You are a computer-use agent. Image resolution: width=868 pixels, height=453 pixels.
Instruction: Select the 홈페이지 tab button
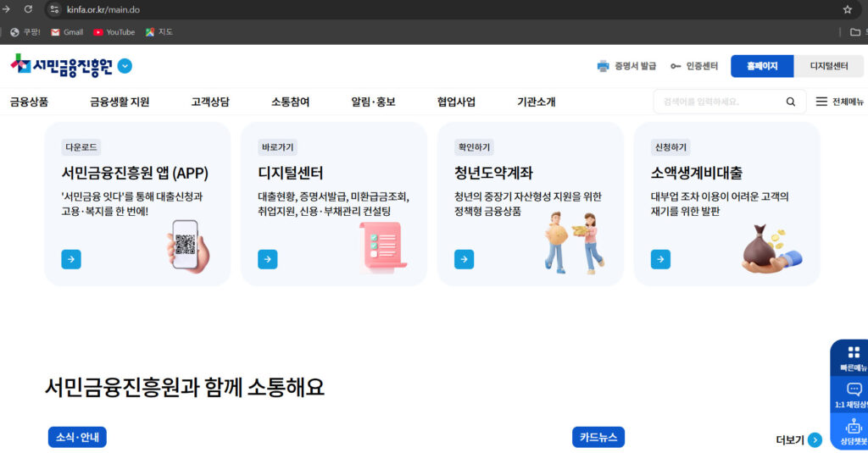click(x=762, y=66)
